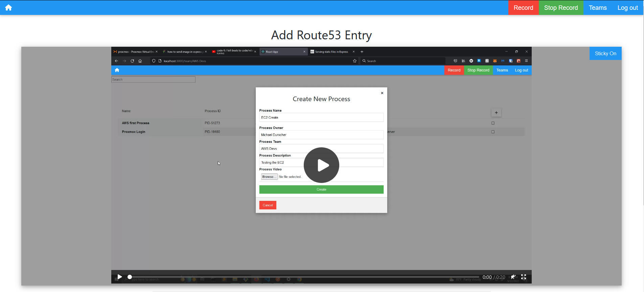Click Log out in the top navigation
644x292 pixels.
[627, 7]
